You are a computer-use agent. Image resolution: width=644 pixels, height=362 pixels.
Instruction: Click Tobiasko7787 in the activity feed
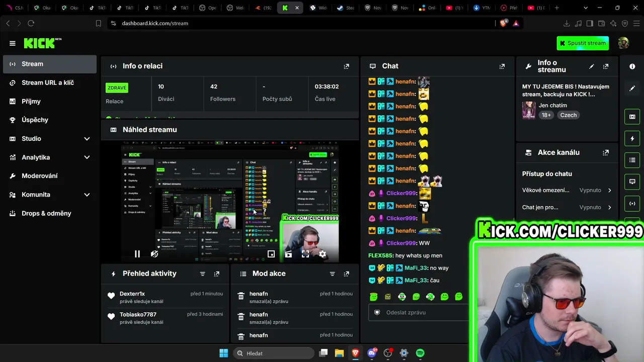tap(138, 315)
